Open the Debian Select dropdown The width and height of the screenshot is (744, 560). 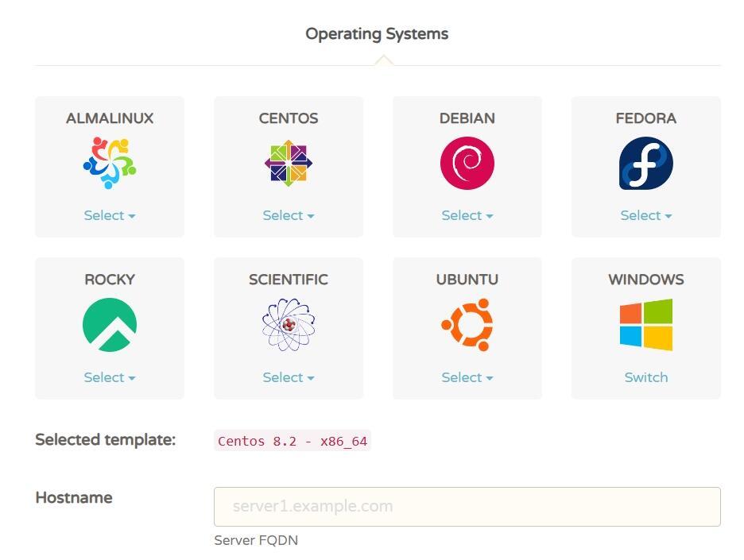coord(467,215)
